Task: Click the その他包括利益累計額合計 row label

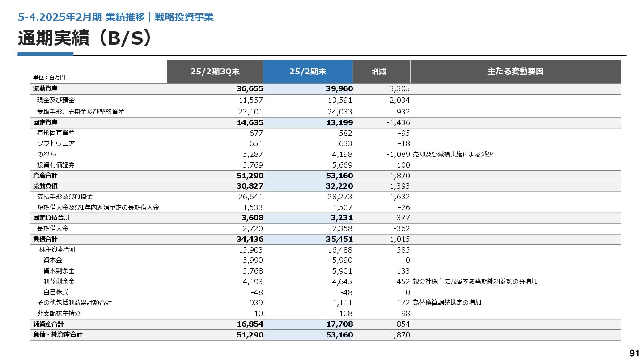Action: click(74, 303)
